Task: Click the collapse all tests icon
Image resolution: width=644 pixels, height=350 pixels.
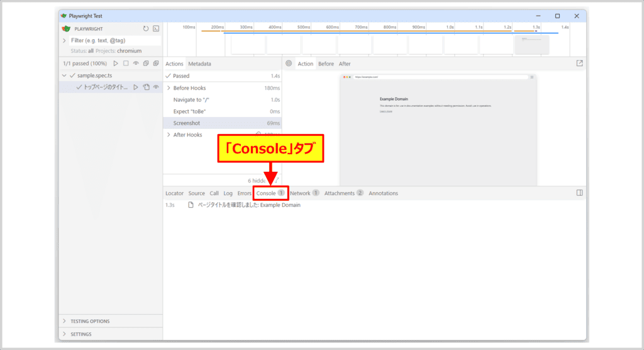Action: [145, 64]
